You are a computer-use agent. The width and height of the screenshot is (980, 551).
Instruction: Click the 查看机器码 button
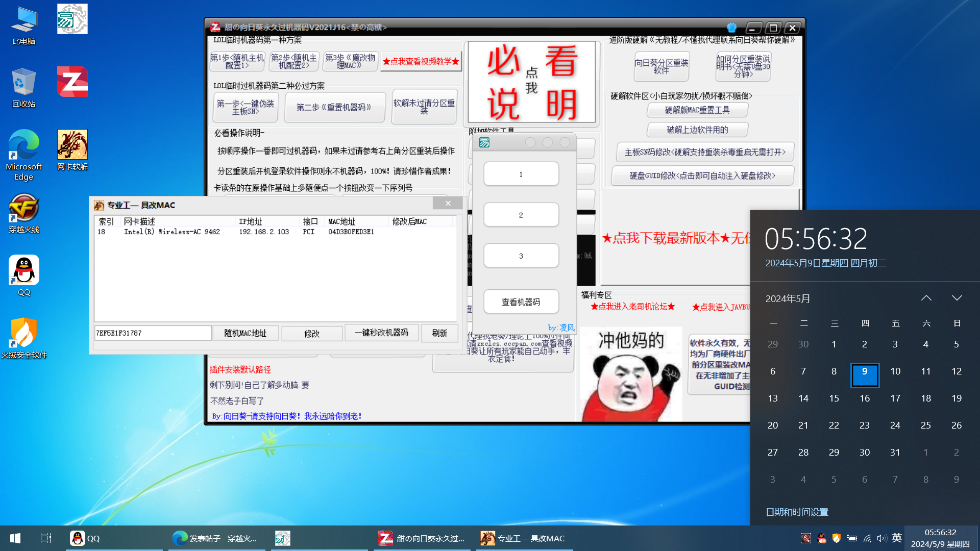click(521, 302)
